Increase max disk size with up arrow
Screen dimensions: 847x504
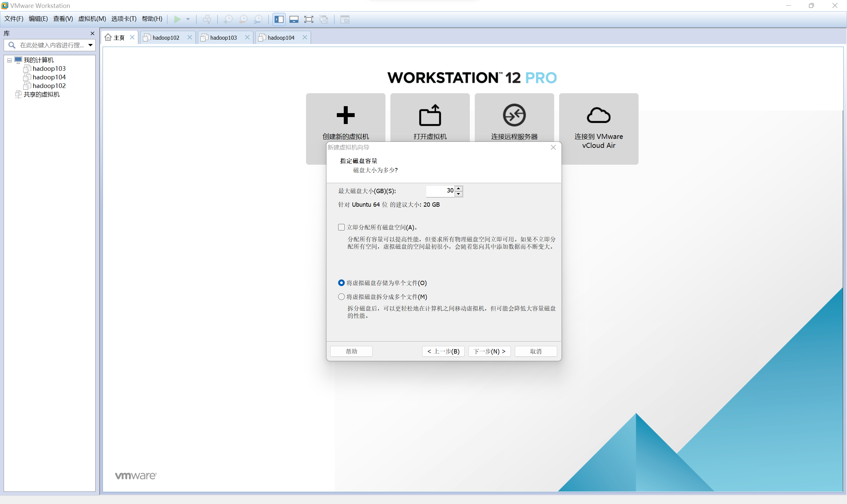(459, 188)
